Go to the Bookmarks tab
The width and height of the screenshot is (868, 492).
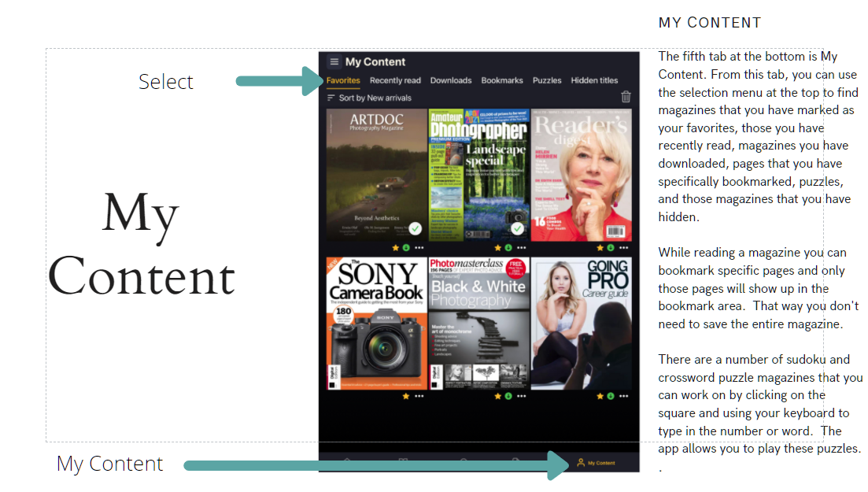(x=501, y=80)
